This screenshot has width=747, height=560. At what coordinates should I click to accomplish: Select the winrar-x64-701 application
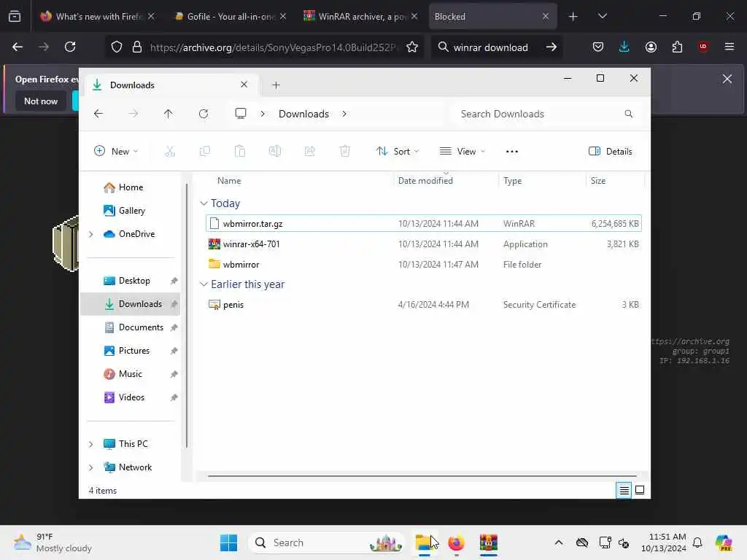tap(424, 244)
